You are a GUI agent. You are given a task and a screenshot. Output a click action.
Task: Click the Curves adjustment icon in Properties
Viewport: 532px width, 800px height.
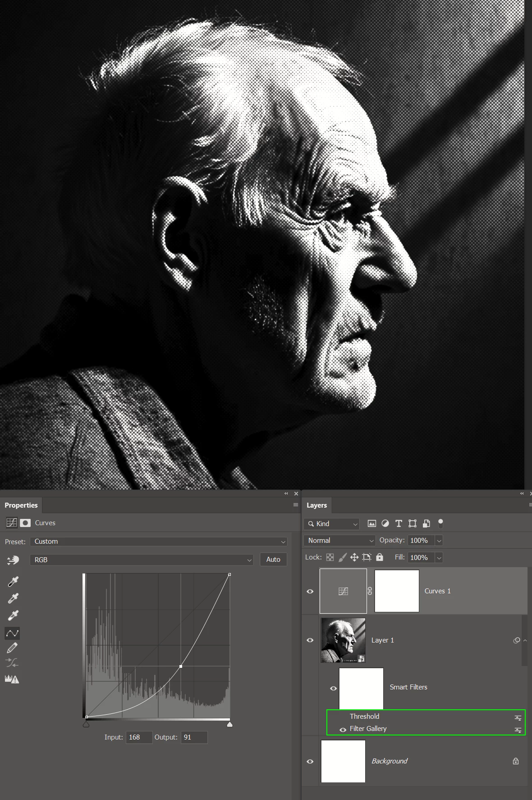coord(12,523)
